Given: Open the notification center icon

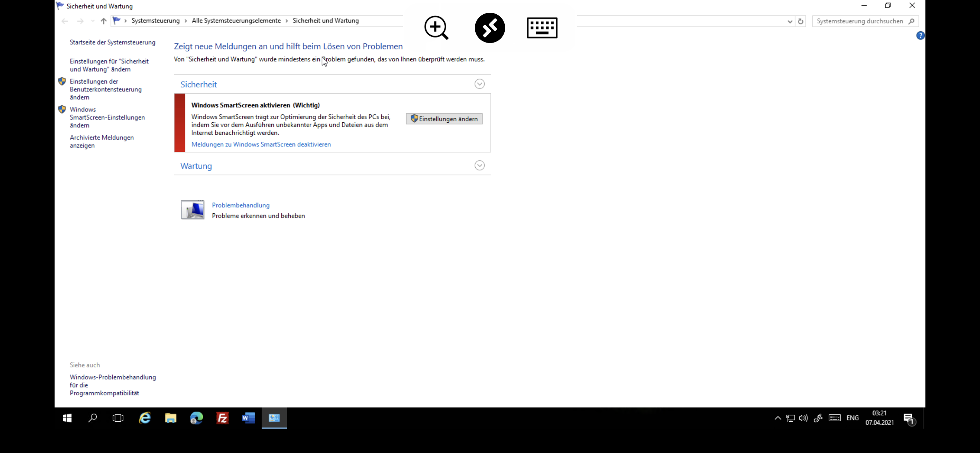Looking at the screenshot, I should click(908, 418).
